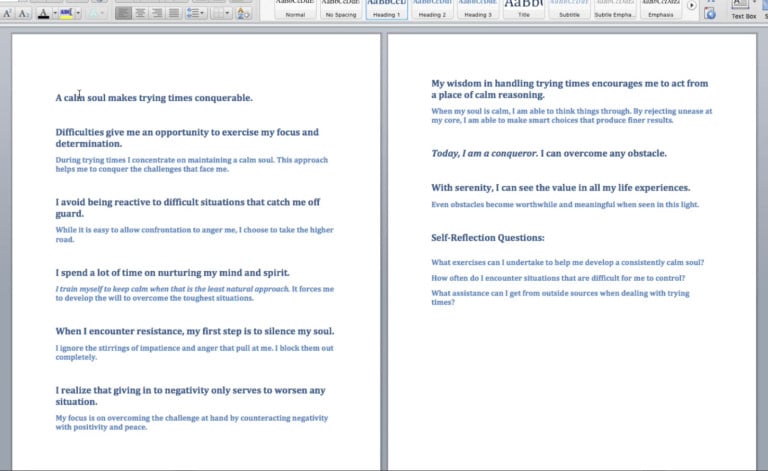The width and height of the screenshot is (768, 471).
Task: Click heading 'I realize that giving in to negativity'
Action: (x=190, y=396)
